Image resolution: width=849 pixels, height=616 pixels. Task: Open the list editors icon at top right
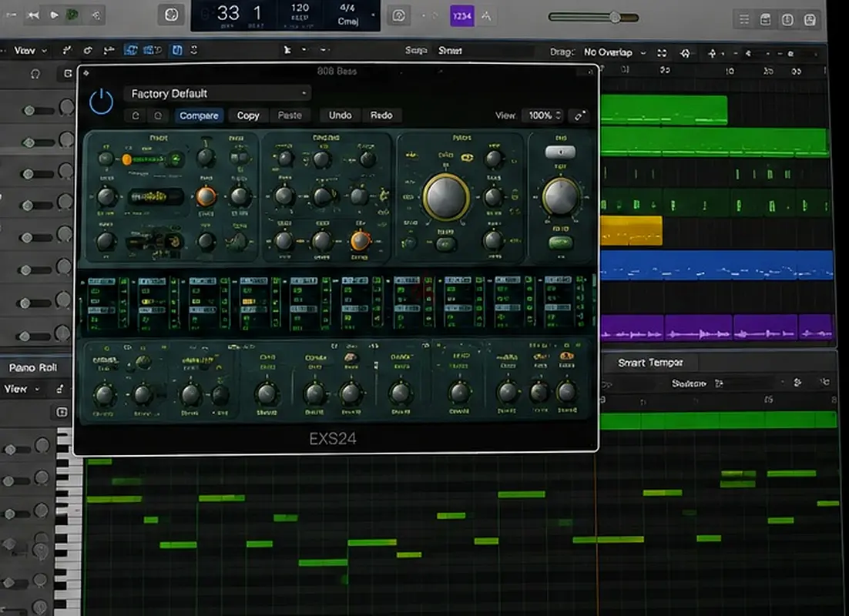click(x=744, y=20)
